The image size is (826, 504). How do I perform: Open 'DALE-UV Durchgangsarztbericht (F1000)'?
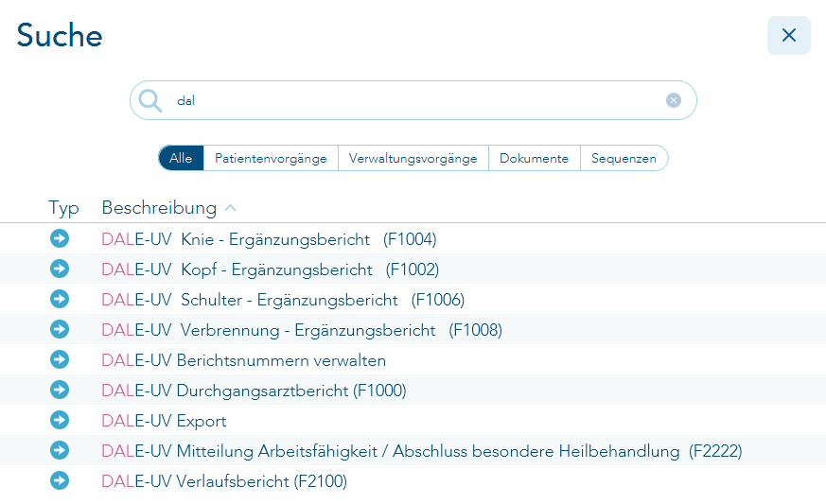(254, 391)
